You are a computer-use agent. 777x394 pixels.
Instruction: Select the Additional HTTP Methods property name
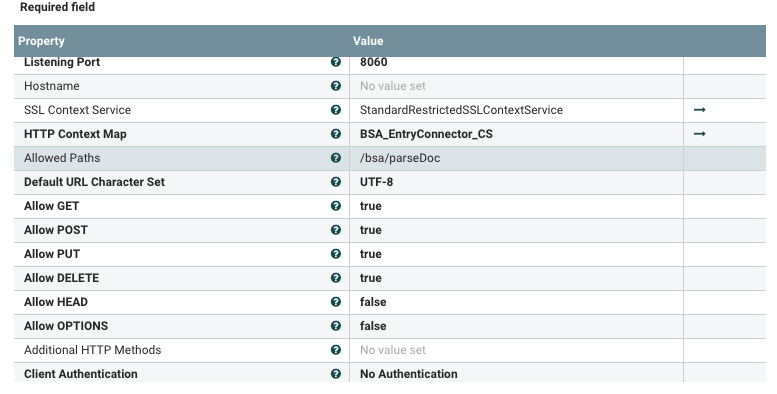(x=93, y=350)
